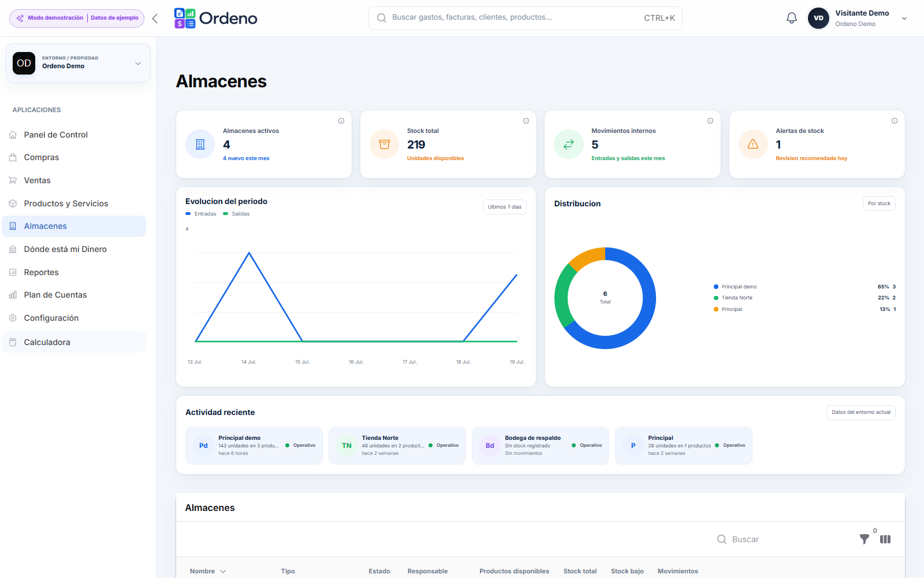924x578 pixels.
Task: Click the Movimientos column header
Action: point(677,571)
